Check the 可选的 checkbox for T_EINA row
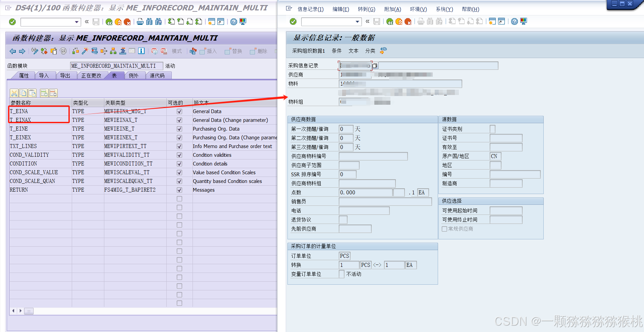 click(179, 111)
